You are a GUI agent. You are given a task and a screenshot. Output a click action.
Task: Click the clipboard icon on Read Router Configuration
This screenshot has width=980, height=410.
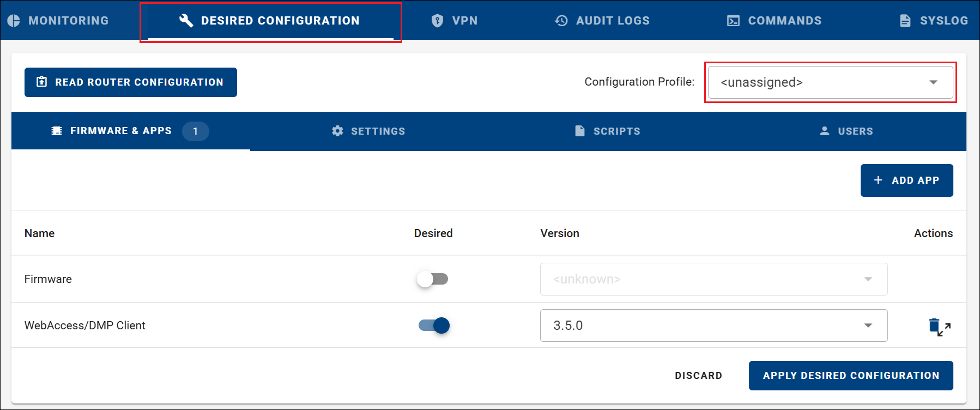41,82
